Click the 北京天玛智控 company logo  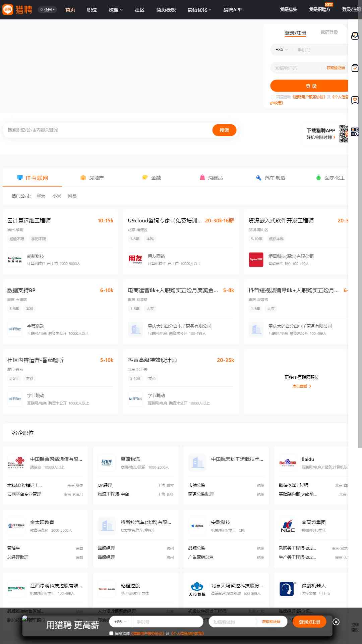tap(197, 589)
